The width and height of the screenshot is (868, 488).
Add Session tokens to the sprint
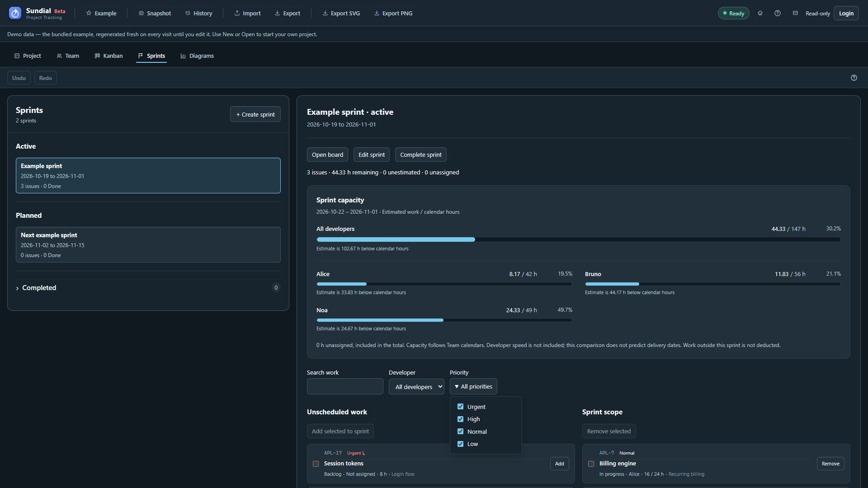point(560,464)
